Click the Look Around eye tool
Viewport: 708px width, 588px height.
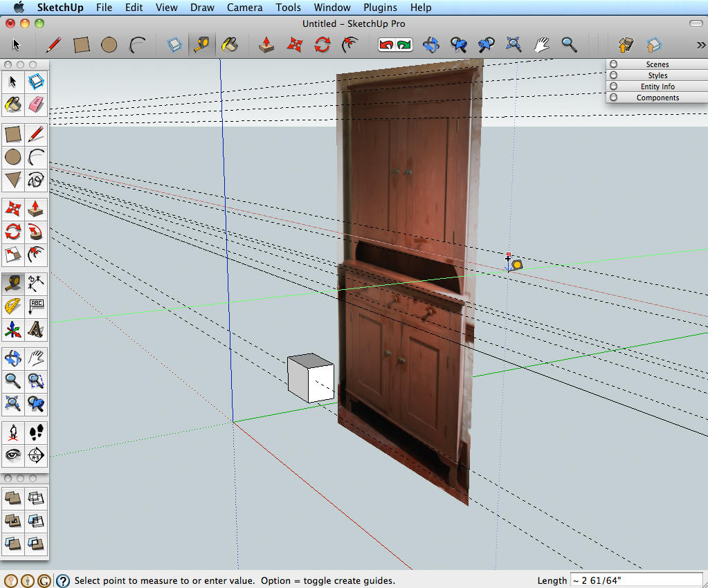pos(12,455)
